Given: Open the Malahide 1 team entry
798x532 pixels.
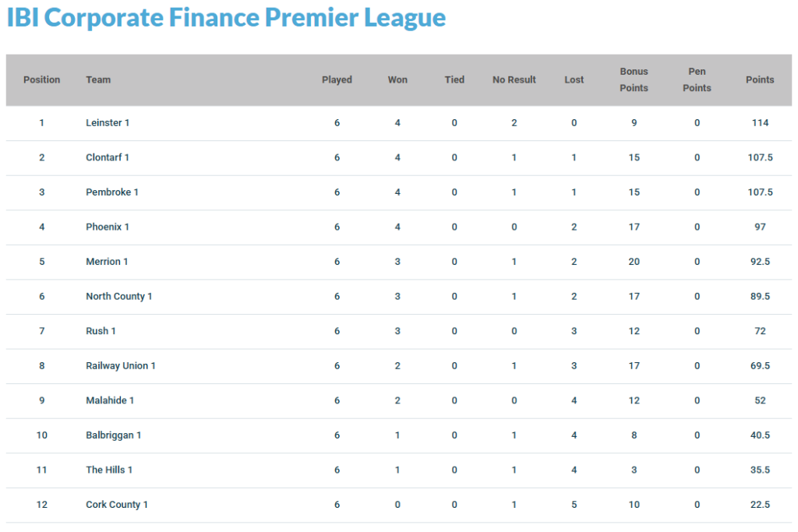Looking at the screenshot, I should pyautogui.click(x=110, y=400).
